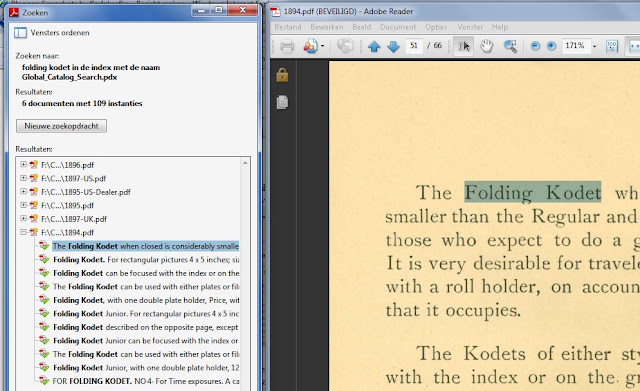This screenshot has width=640, height=391.
Task: Click hit icon beside 'FOR FOLDING KODET'
Action: pos(44,380)
